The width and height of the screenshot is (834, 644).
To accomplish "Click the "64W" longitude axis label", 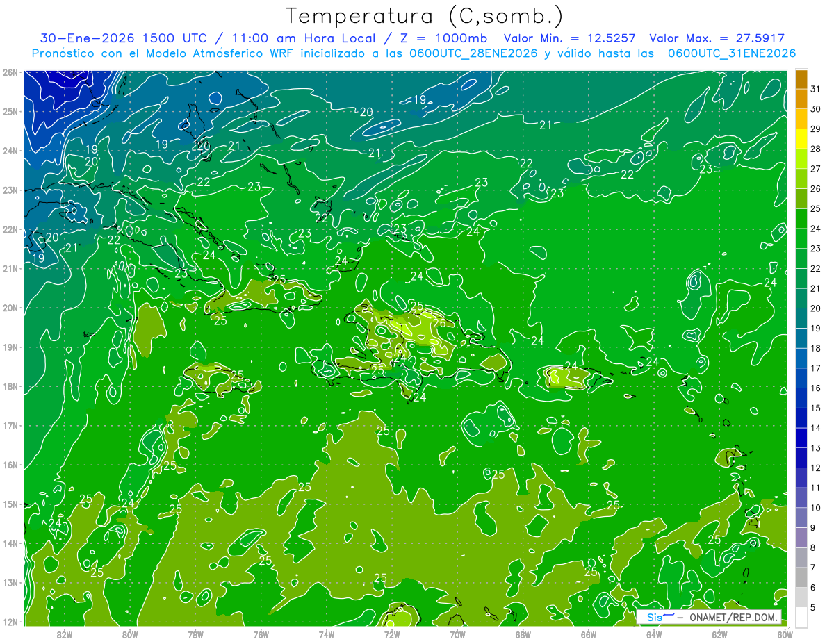I will point(654,634).
